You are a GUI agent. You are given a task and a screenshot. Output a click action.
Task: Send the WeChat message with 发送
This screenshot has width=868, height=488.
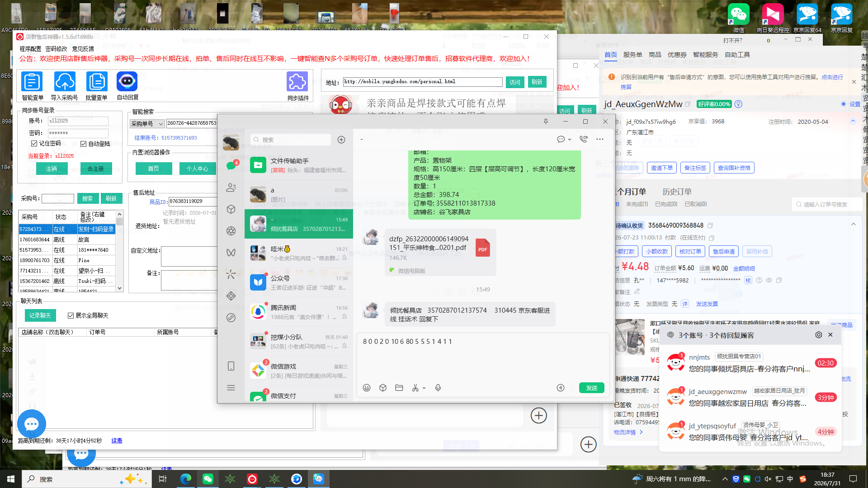(592, 388)
